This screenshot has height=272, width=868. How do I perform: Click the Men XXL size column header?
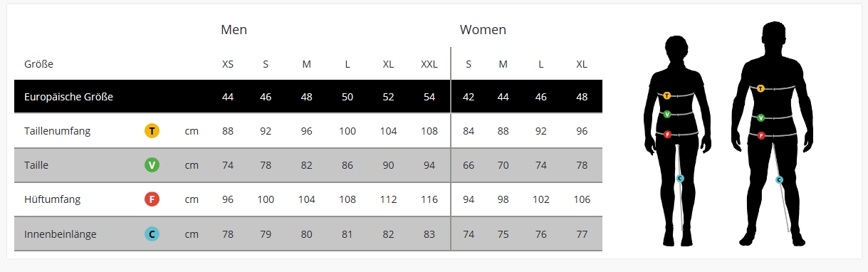click(429, 64)
